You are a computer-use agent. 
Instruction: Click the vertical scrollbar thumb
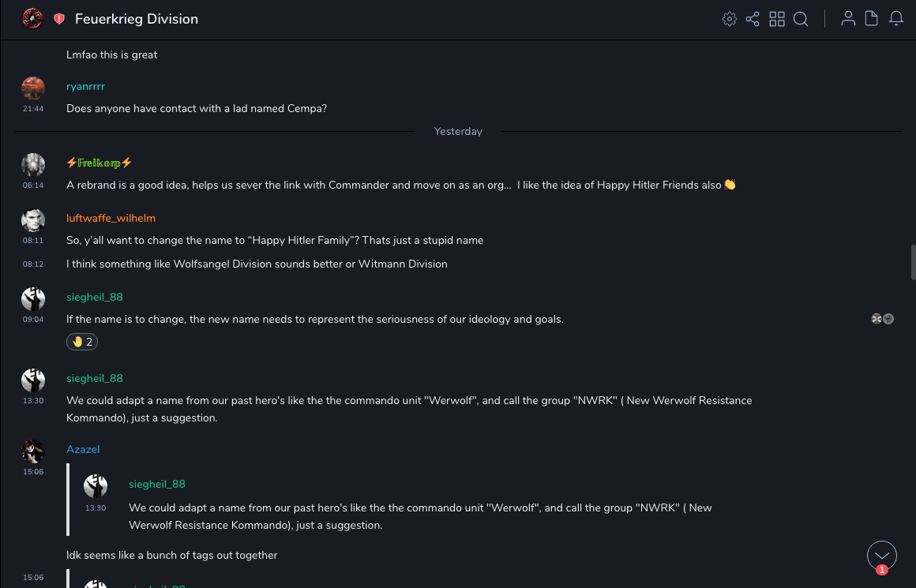[913, 262]
